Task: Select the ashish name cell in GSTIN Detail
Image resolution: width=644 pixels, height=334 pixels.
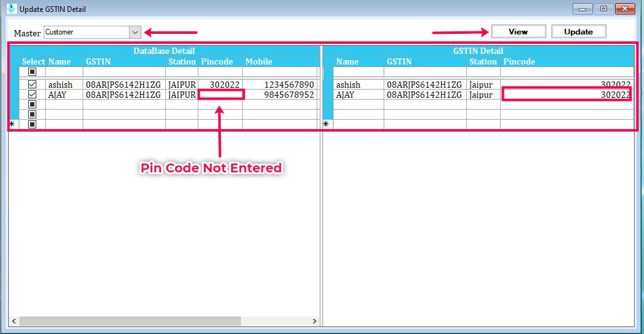Action: pos(359,85)
